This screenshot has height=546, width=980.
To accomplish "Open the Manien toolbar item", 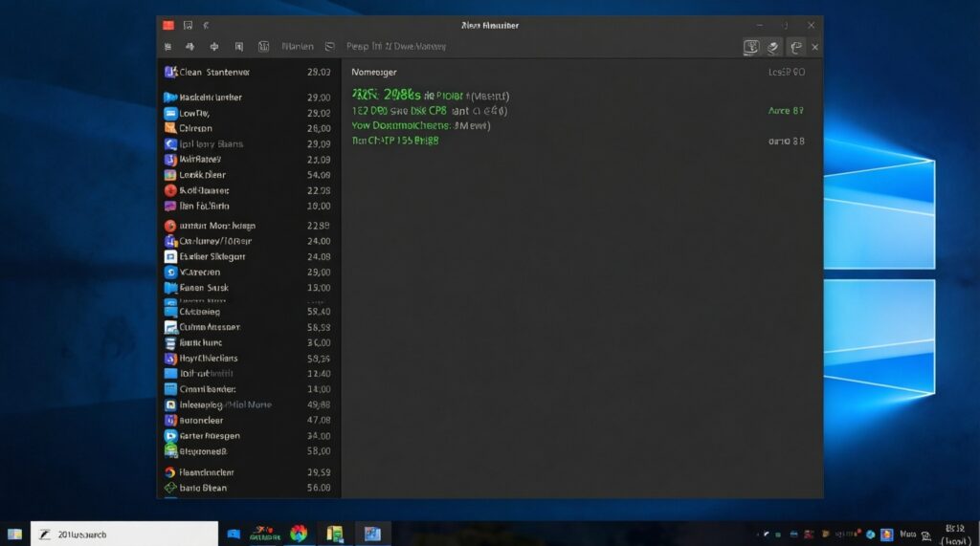I will 298,46.
